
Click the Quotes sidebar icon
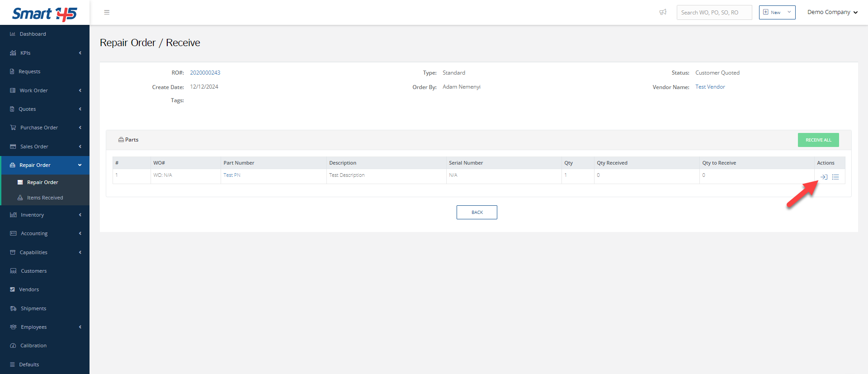pyautogui.click(x=12, y=109)
